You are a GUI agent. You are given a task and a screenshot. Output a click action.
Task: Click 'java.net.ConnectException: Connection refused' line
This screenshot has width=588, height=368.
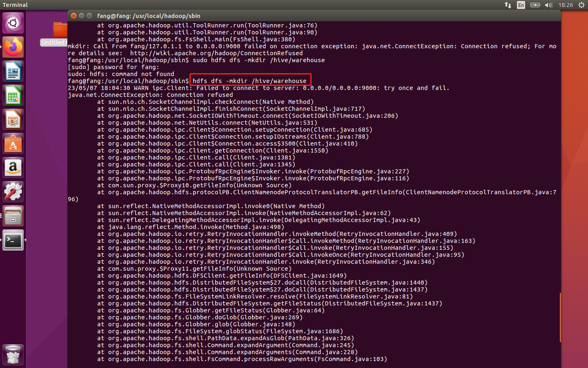150,95
